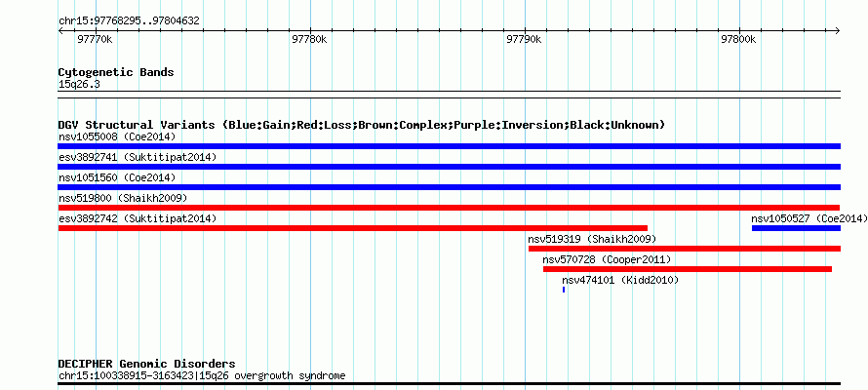Open nsv474101 (Kidd2010) label

(620, 280)
